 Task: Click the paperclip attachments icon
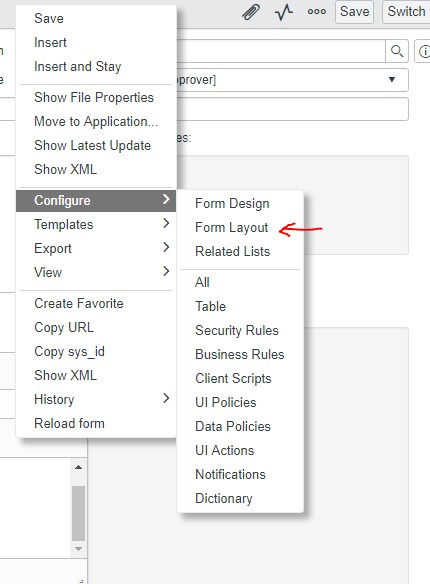(251, 12)
